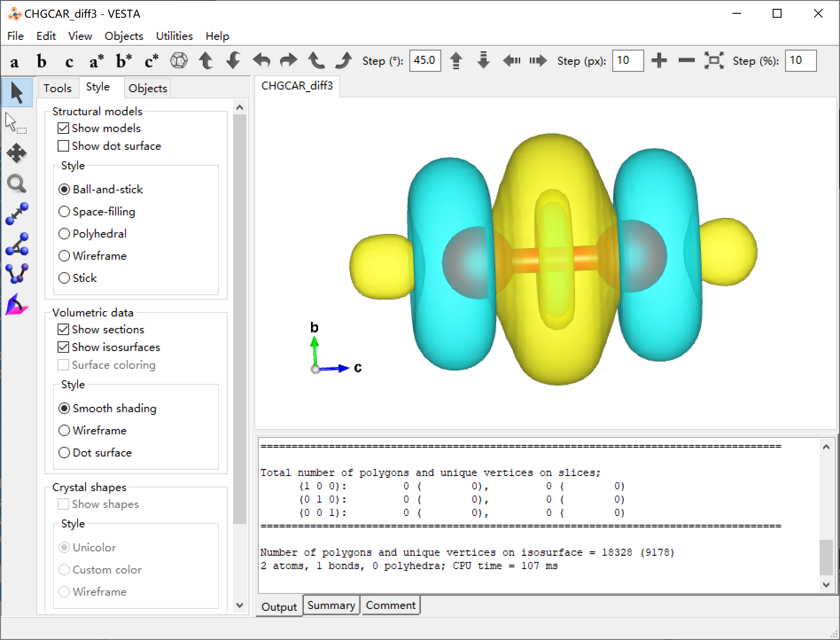Rotate structure right around y axis
This screenshot has width=840, height=640.
point(288,61)
